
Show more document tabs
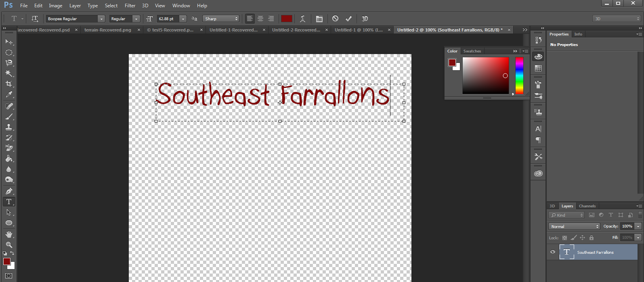(x=525, y=30)
